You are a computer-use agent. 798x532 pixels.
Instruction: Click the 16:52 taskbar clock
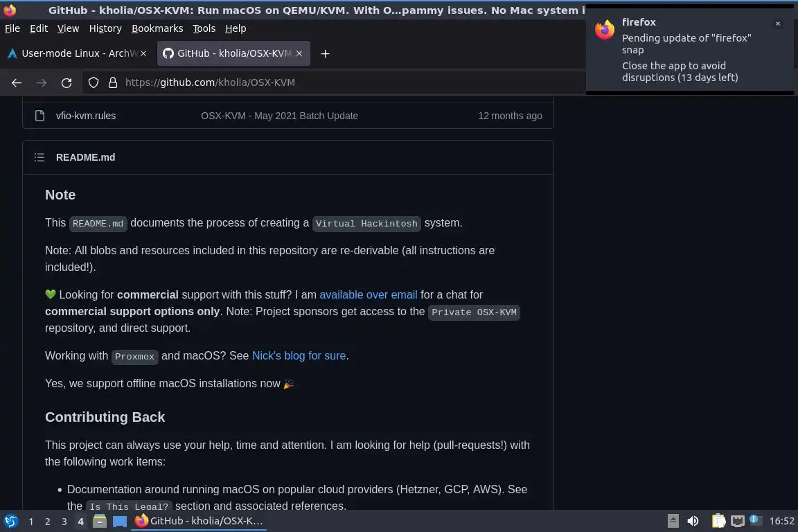[x=781, y=521]
